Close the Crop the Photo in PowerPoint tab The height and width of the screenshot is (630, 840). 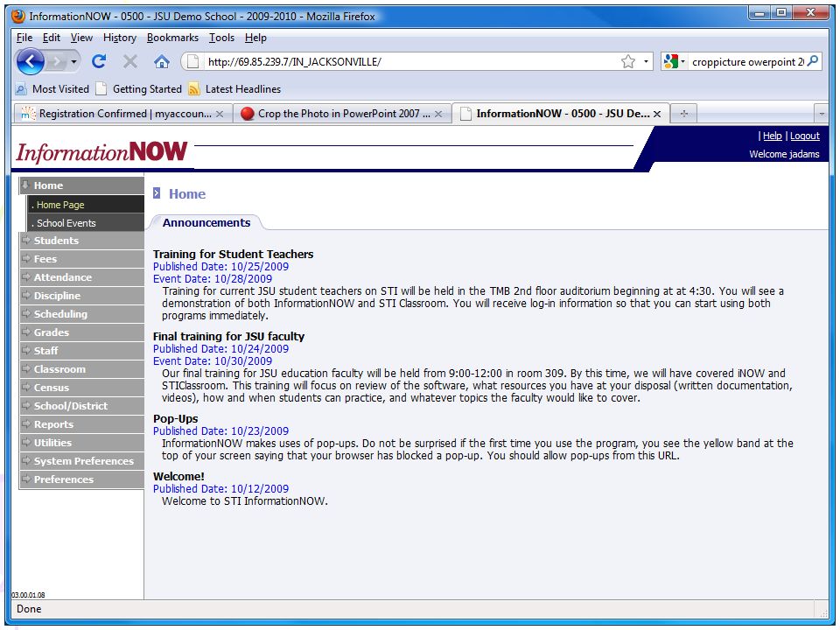click(x=438, y=114)
